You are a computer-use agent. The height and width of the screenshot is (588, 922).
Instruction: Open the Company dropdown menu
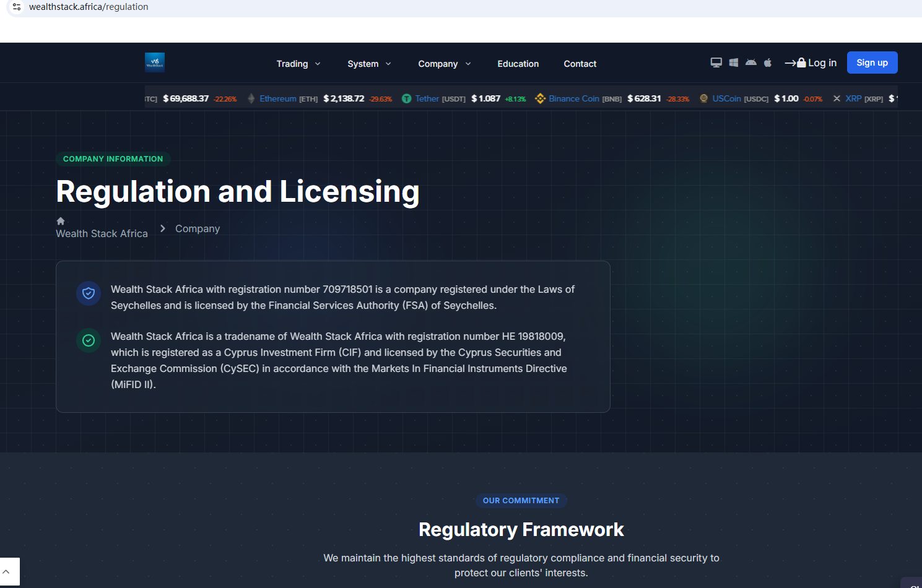point(444,64)
